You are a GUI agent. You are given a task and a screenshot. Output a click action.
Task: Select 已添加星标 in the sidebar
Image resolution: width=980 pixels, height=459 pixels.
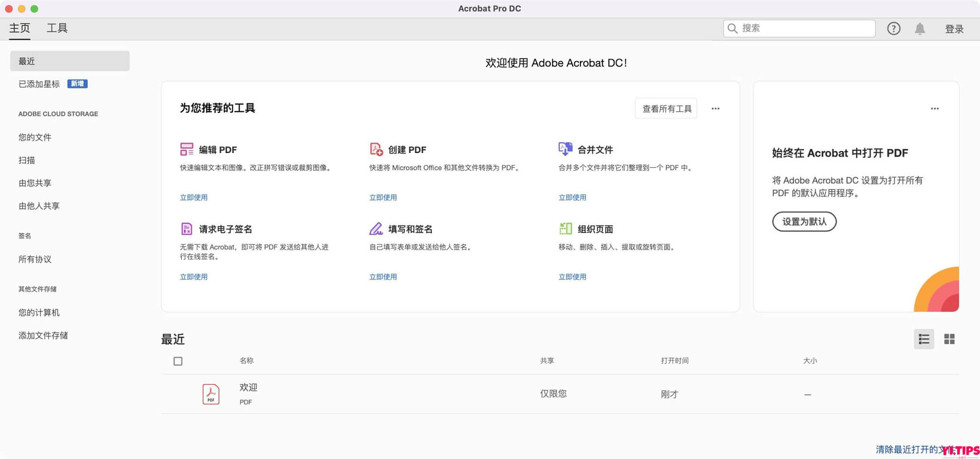tap(39, 84)
